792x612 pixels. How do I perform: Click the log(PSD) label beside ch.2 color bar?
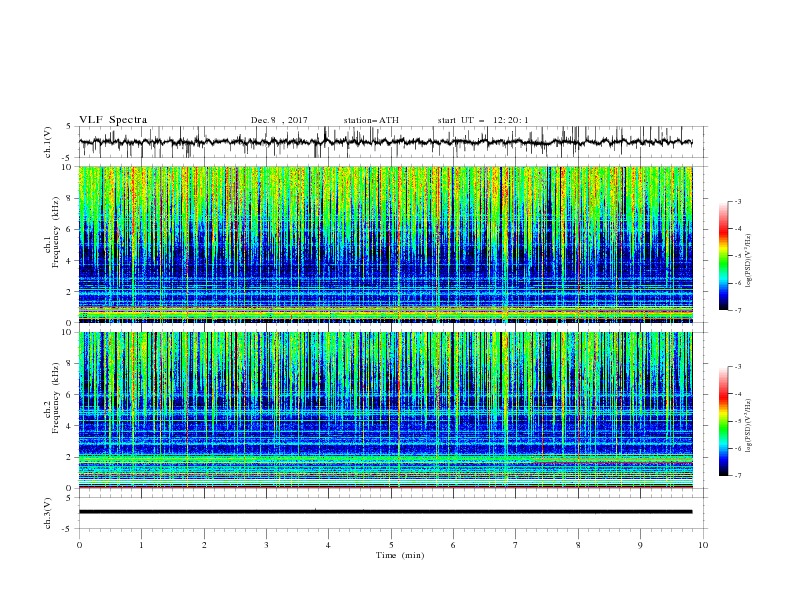[x=748, y=426]
